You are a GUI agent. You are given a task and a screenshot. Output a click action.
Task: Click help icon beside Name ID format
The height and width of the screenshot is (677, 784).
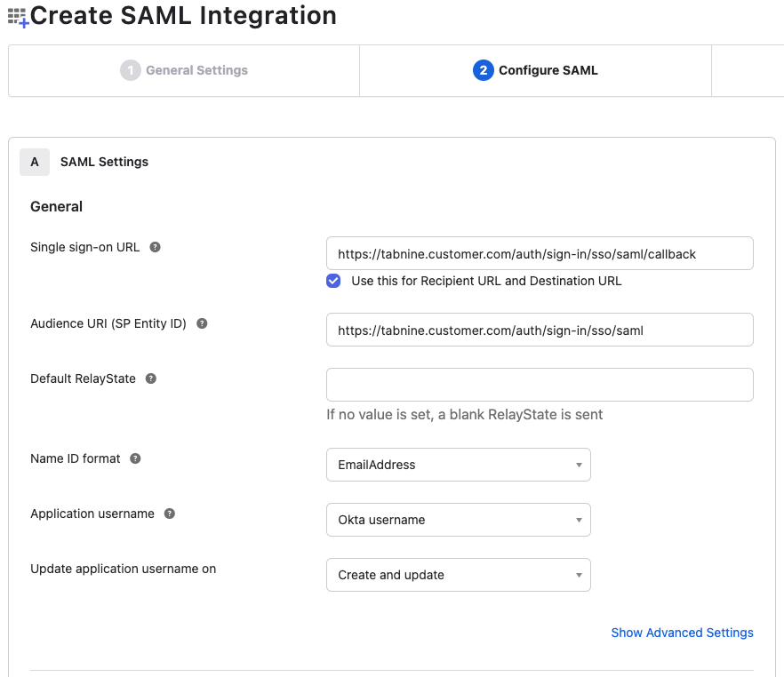(135, 458)
